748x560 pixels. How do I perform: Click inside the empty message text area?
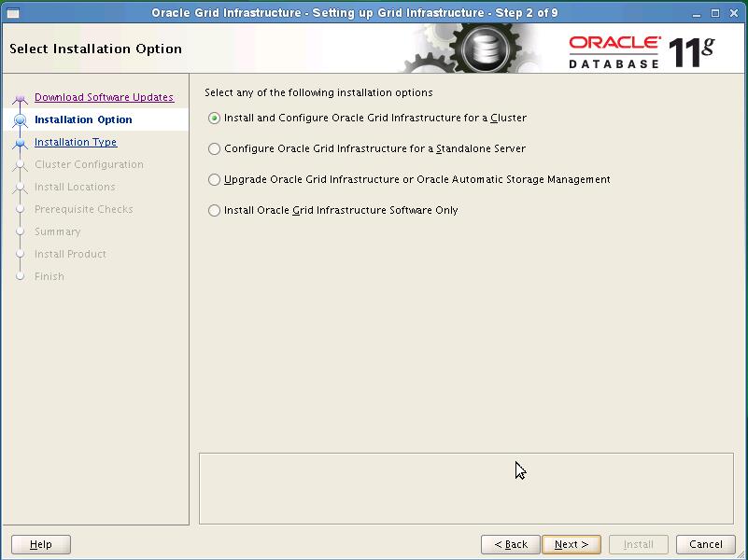pos(466,488)
